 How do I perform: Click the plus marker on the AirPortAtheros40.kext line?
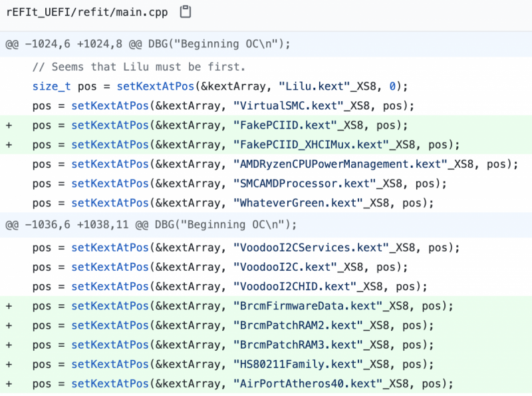(x=9, y=383)
